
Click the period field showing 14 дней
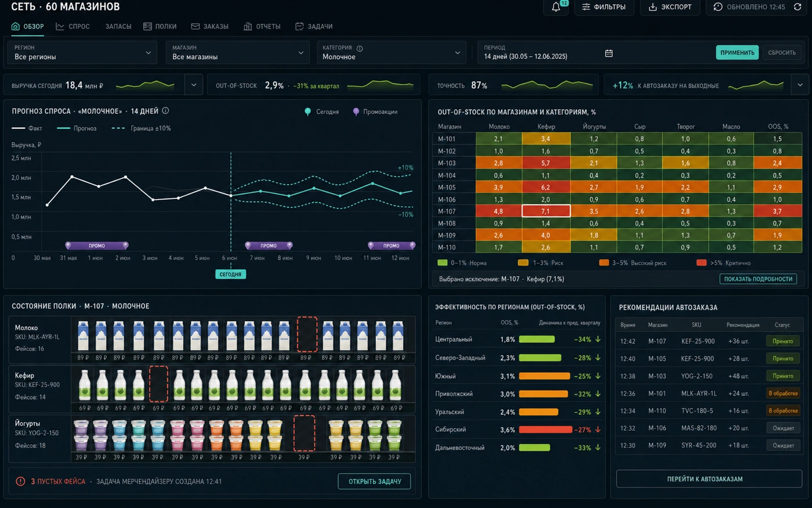point(548,52)
